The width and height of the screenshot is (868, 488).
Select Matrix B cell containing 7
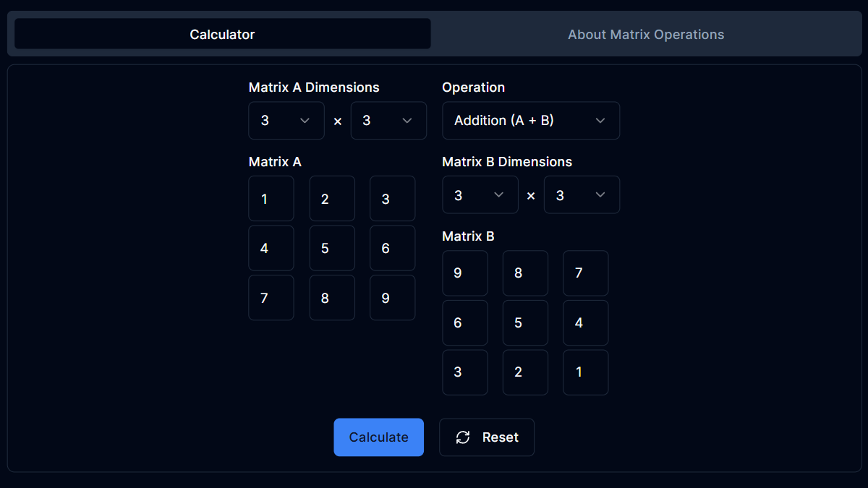[585, 273]
